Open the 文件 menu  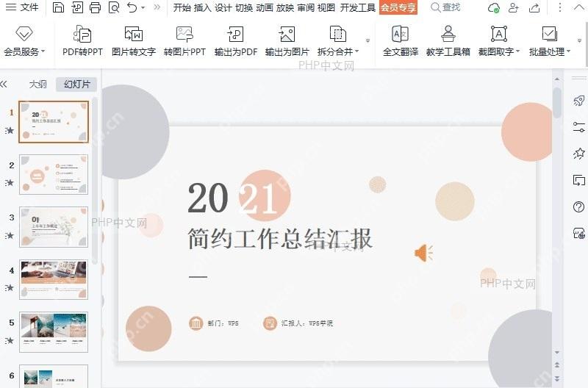[22, 7]
